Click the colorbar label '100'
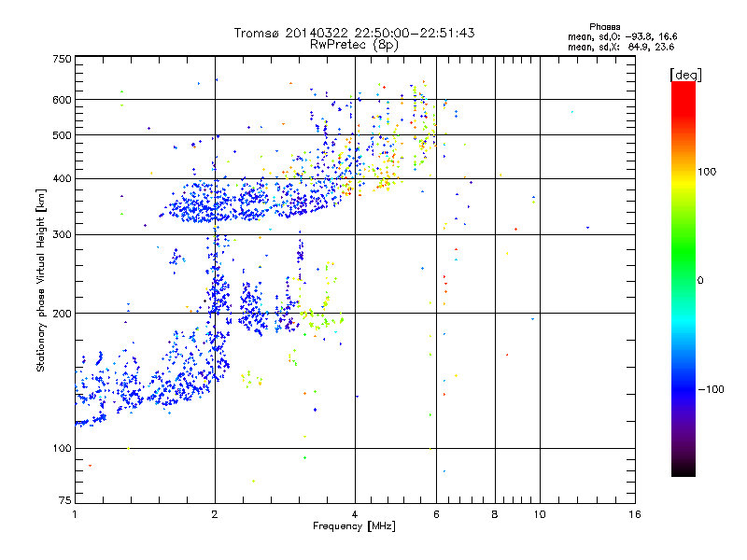The image size is (747, 560). click(707, 172)
